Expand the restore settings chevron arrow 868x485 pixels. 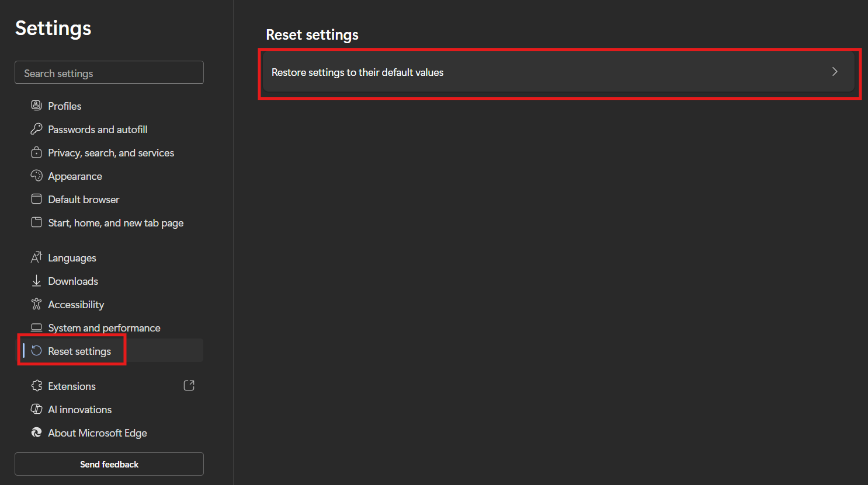[835, 72]
